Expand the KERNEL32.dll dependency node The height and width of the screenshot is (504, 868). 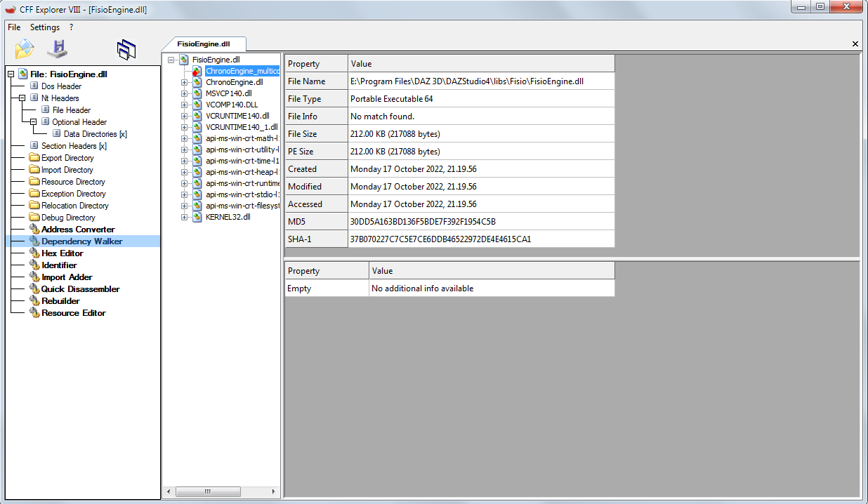[185, 217]
